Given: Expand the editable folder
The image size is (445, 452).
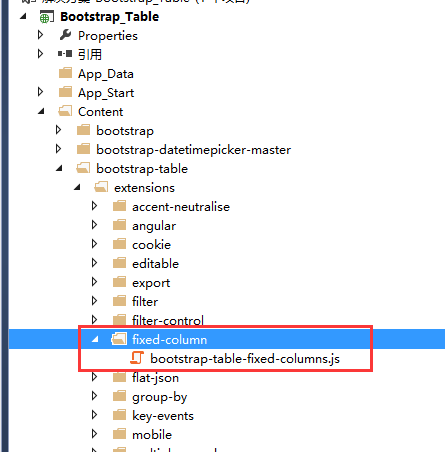Looking at the screenshot, I should click(94, 263).
